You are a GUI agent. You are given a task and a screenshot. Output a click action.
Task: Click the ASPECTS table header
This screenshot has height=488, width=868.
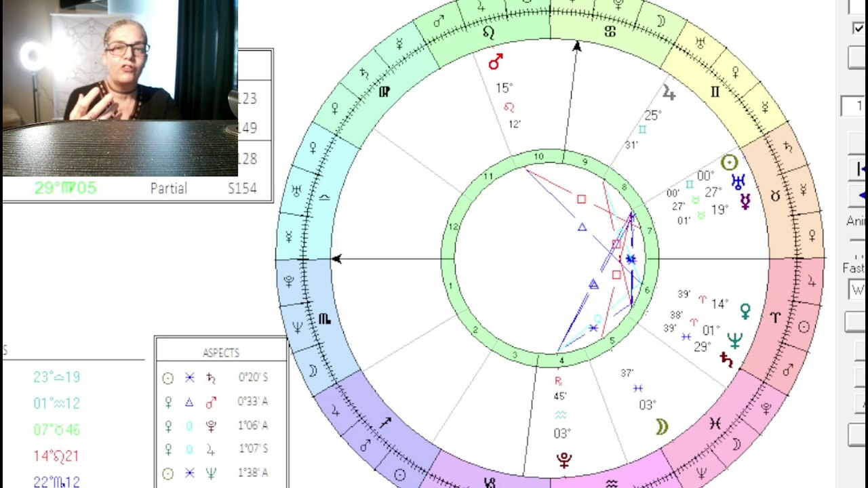point(221,352)
